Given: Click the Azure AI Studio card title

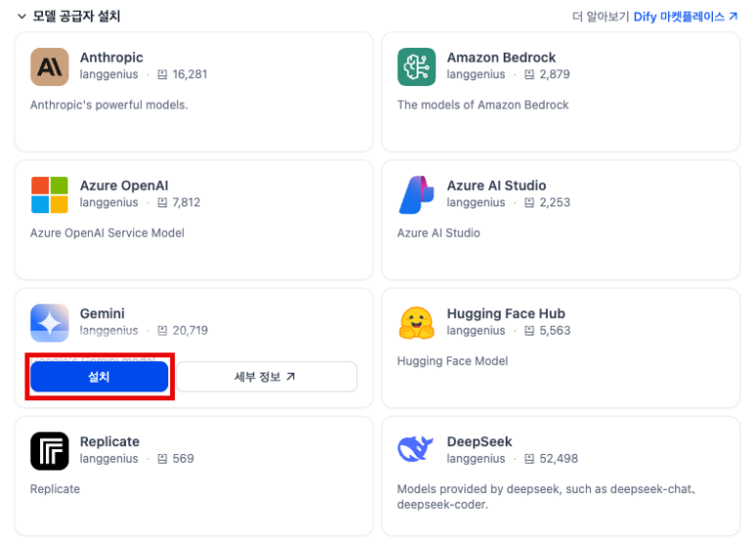Looking at the screenshot, I should [496, 186].
